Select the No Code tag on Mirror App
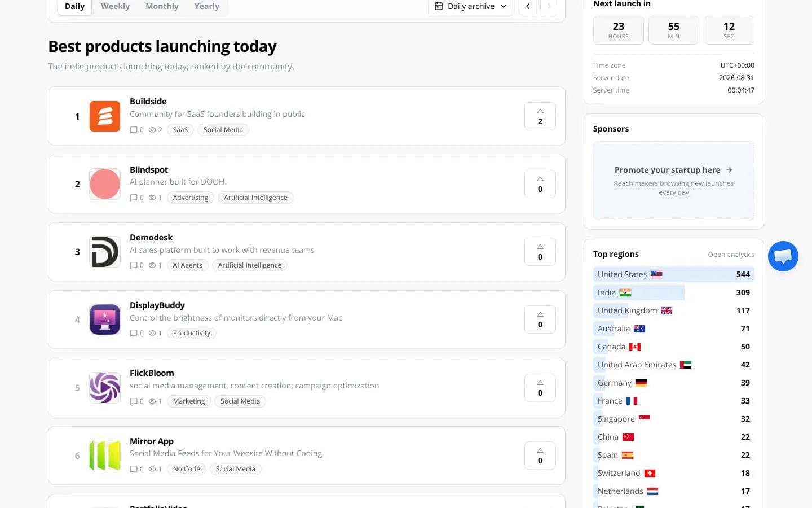812x508 pixels. click(187, 469)
